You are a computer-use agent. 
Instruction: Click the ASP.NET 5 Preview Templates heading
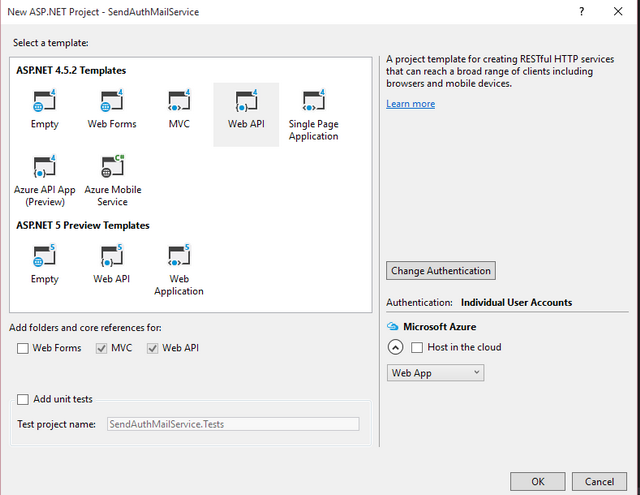(x=83, y=225)
